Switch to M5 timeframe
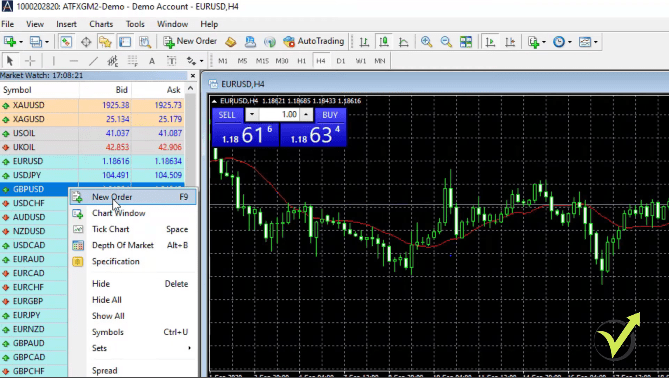This screenshot has width=669, height=378. coord(242,61)
